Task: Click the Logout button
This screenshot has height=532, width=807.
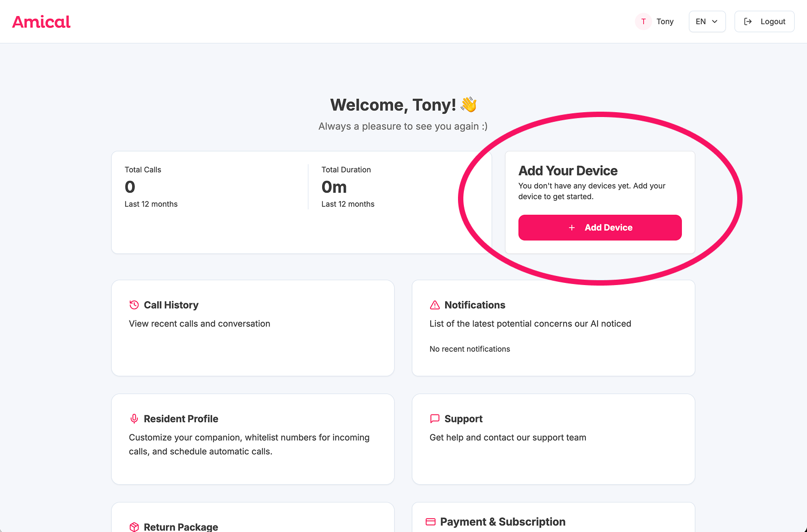Action: coord(764,21)
